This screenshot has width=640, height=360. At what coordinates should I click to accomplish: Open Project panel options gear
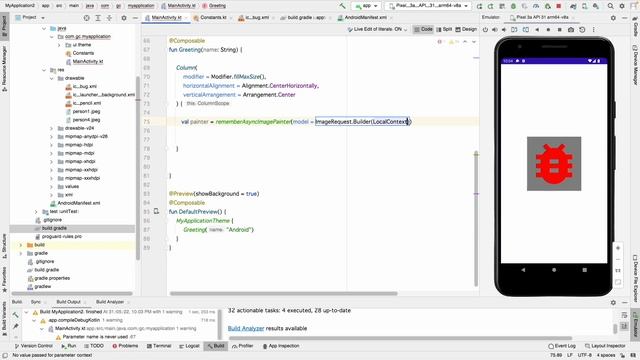point(124,18)
